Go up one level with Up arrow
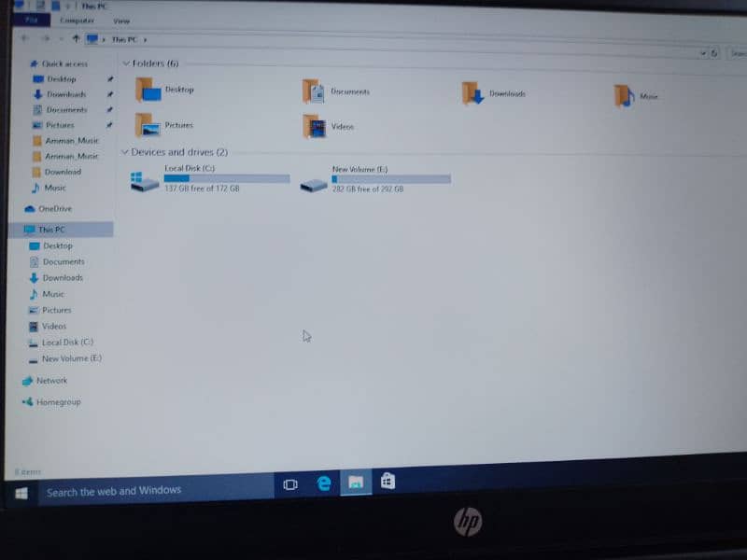The height and width of the screenshot is (560, 747). pos(76,38)
